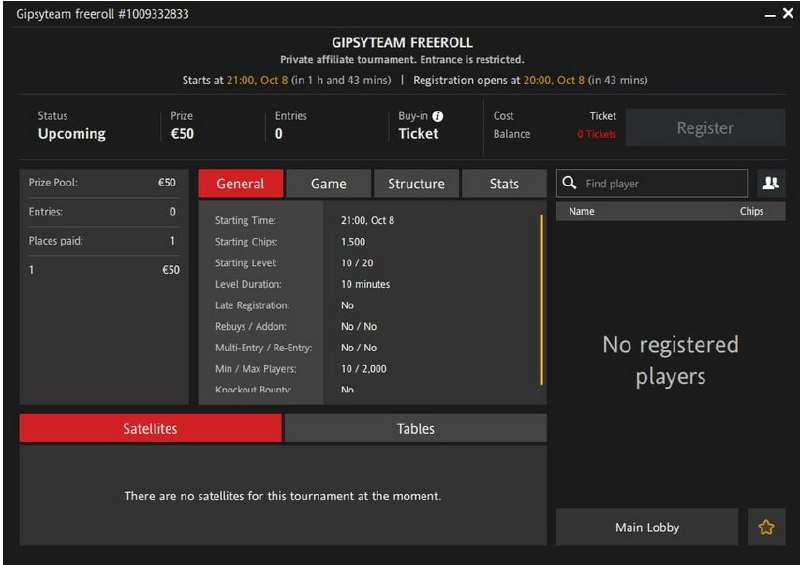Screen dimensions: 800x565
Task: Click the 'Ticket' buy-in value
Action: pos(418,134)
